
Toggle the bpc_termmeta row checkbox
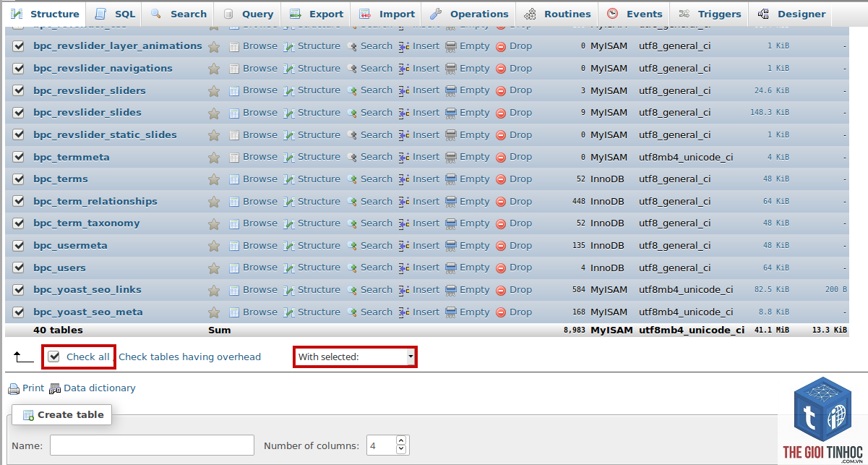click(19, 157)
